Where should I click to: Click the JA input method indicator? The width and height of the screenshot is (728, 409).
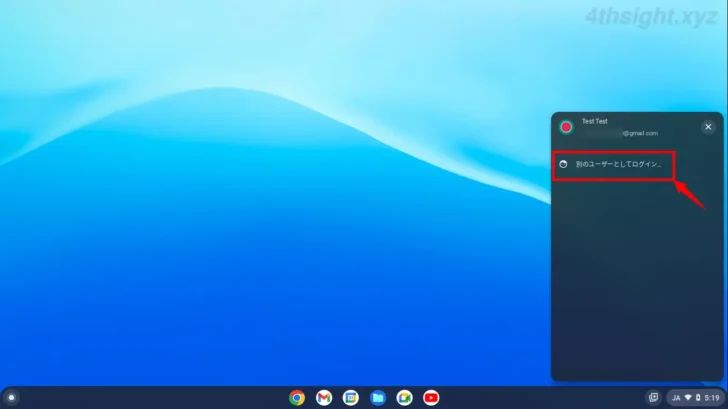676,398
